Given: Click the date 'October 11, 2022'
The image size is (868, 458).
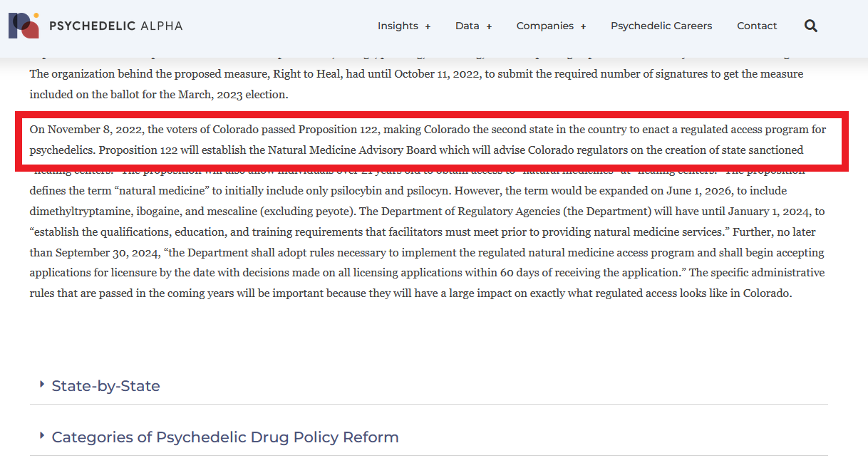Looking at the screenshot, I should point(438,74).
